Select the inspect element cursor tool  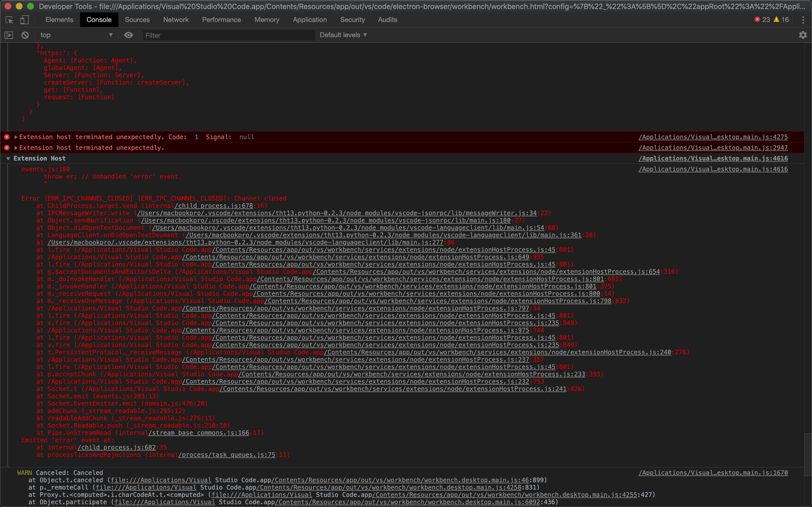[x=9, y=20]
